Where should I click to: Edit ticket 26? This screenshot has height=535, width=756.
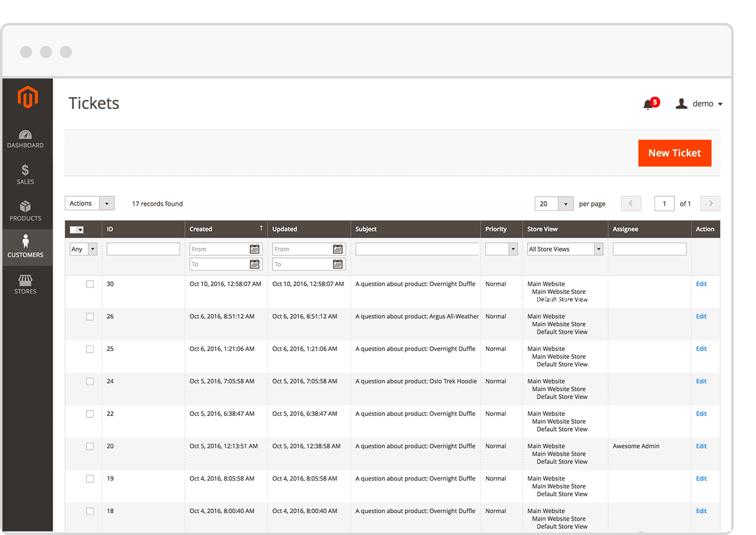(701, 316)
